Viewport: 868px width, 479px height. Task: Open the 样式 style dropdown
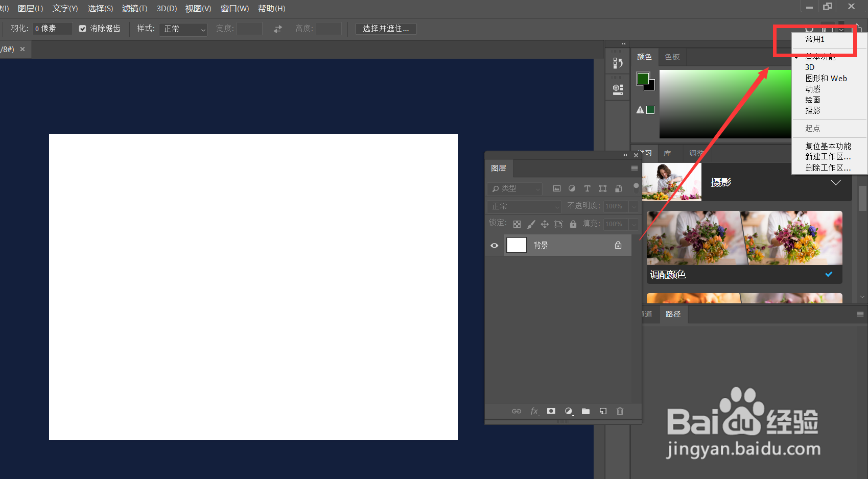click(x=183, y=29)
